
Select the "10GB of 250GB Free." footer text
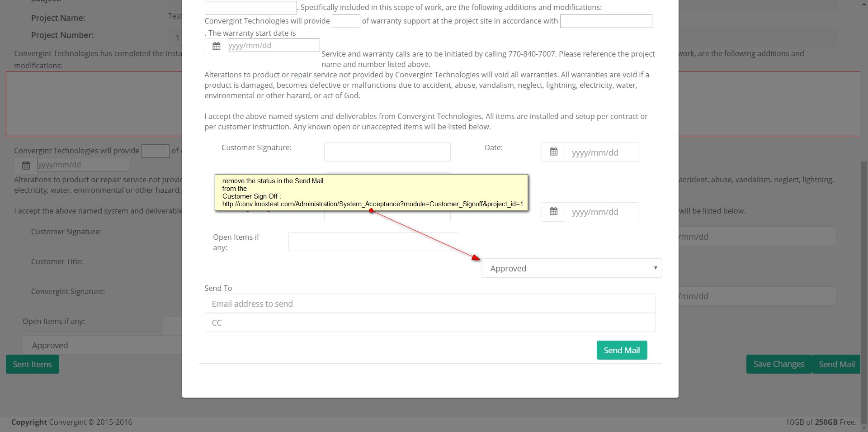pos(821,422)
